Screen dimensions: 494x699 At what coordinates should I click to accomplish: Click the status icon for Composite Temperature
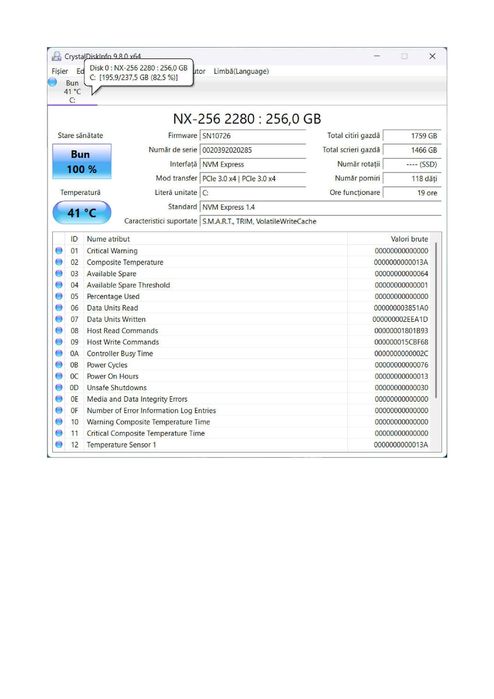(x=59, y=262)
